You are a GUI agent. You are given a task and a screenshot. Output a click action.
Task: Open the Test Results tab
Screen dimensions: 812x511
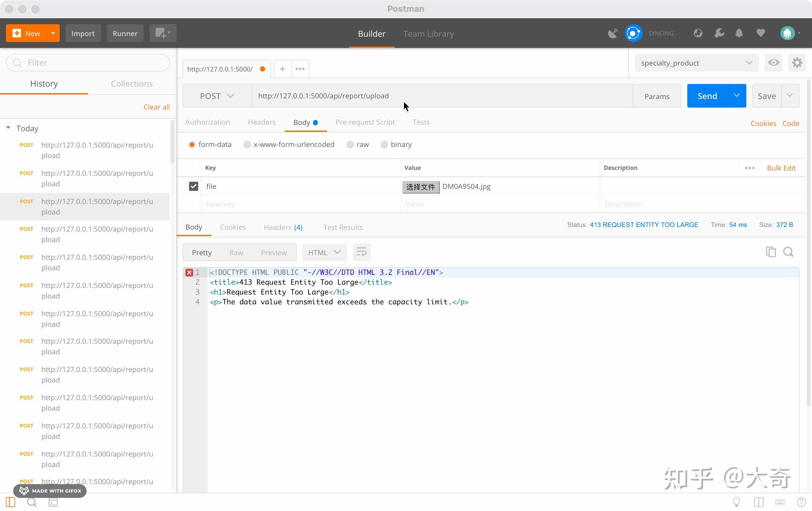pyautogui.click(x=343, y=227)
